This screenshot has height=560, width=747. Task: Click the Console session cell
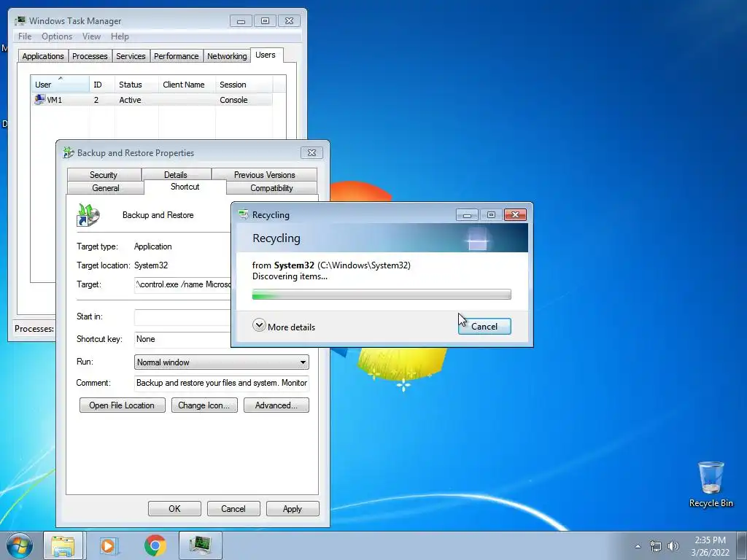(x=233, y=100)
